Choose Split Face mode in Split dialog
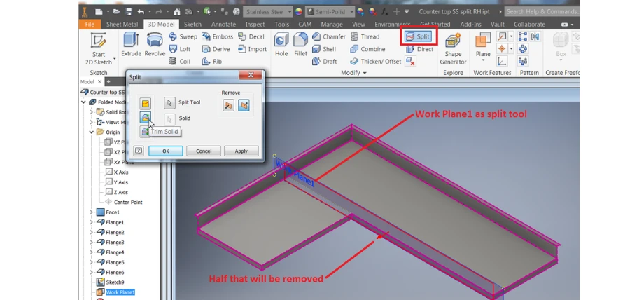 pyautogui.click(x=145, y=103)
